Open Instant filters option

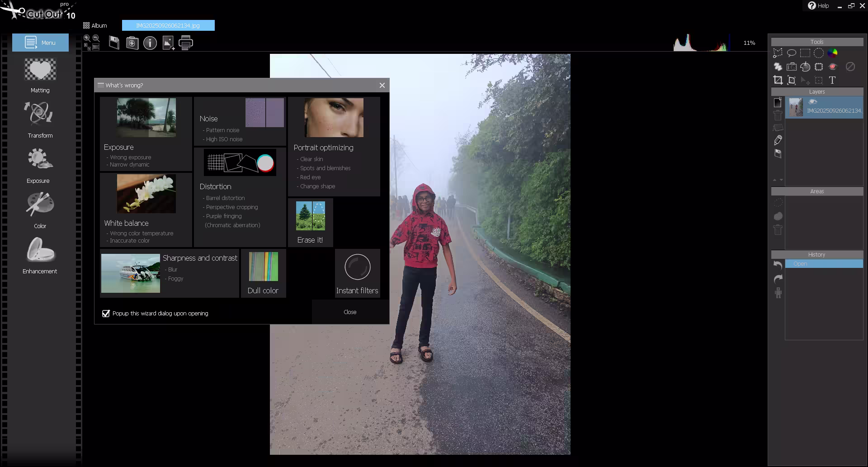click(x=357, y=273)
